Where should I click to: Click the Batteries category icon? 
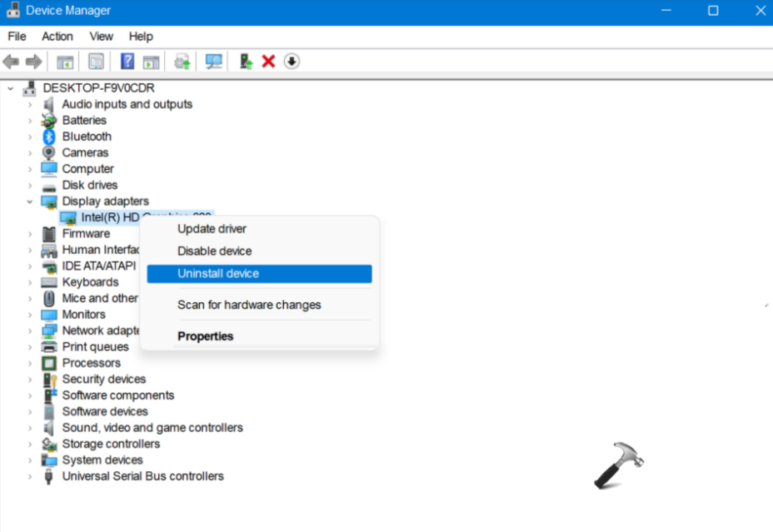[x=49, y=120]
